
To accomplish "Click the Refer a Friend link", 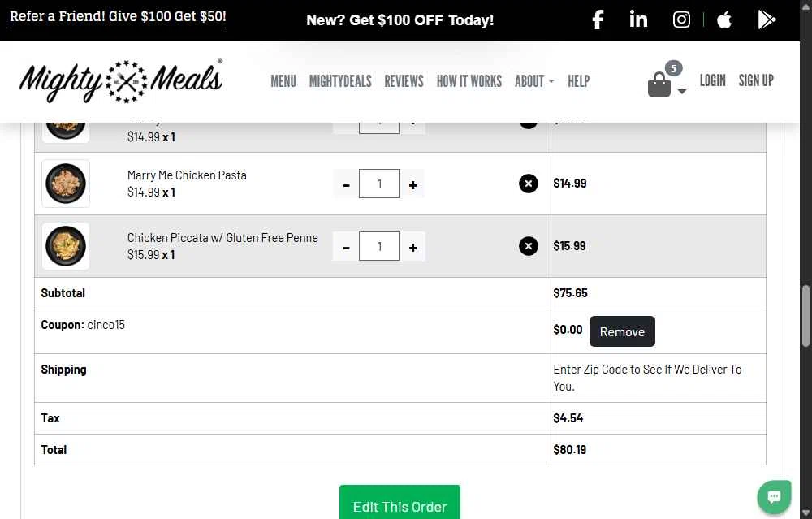I will pyautogui.click(x=118, y=16).
